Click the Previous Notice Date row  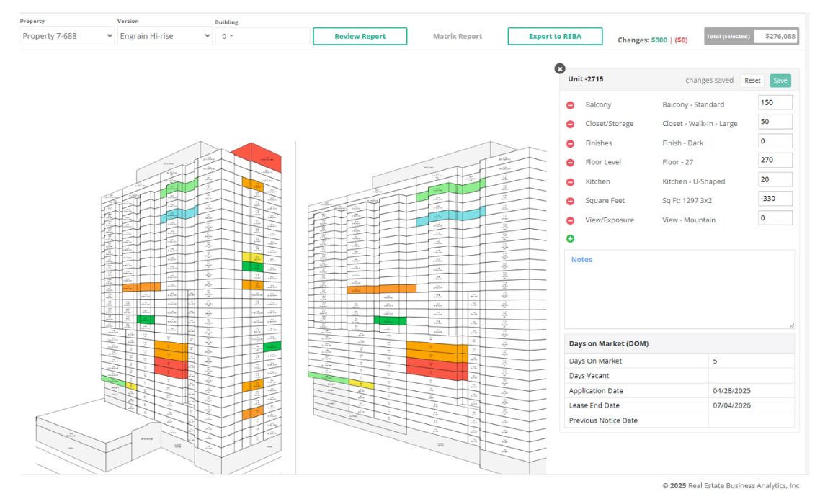tap(679, 420)
